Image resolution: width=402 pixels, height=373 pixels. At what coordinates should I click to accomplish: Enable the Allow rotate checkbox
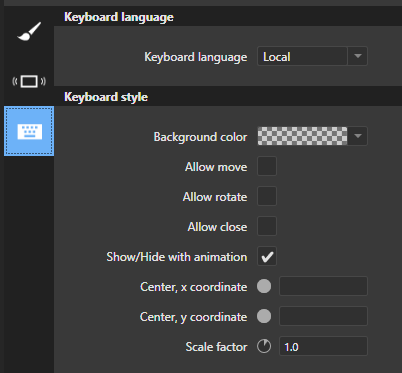pyautogui.click(x=267, y=196)
